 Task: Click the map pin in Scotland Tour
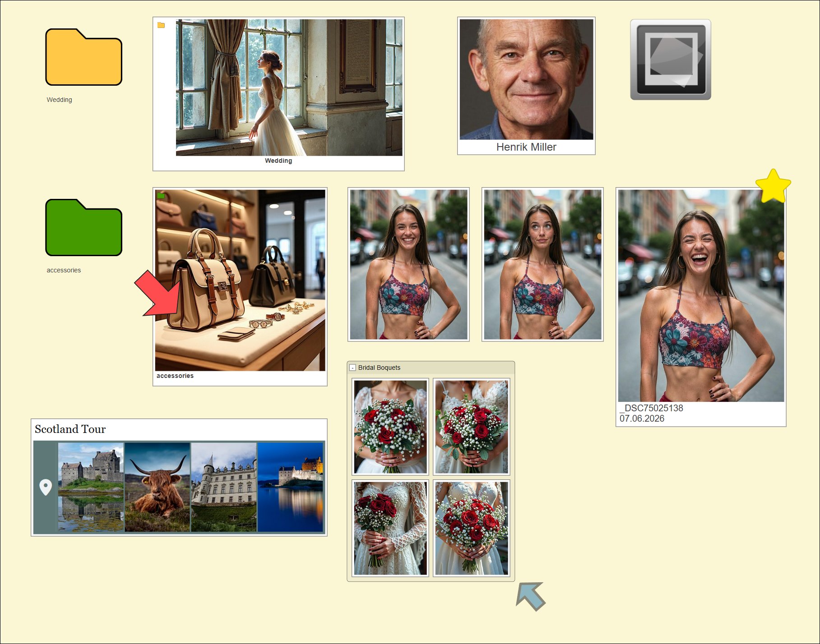tap(46, 487)
